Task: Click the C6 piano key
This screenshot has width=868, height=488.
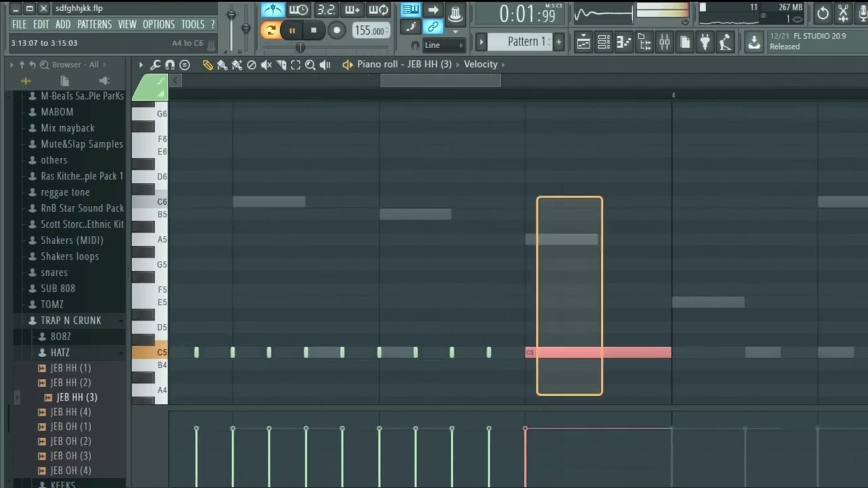Action: (150, 202)
